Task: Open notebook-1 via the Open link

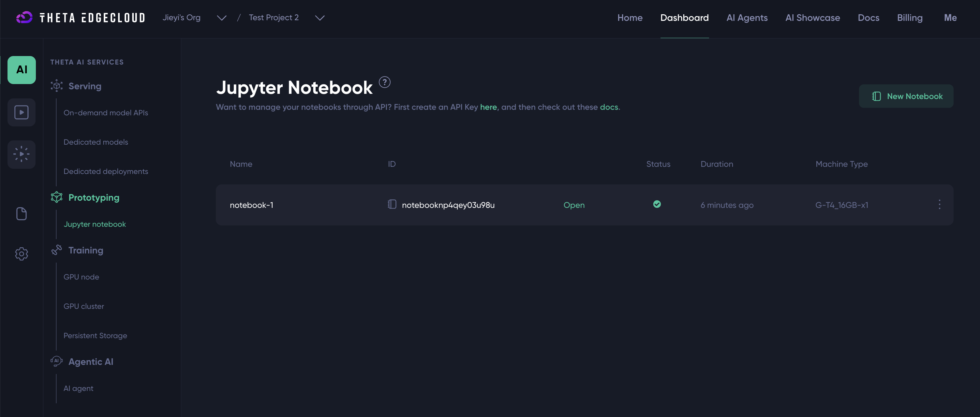Action: pos(574,205)
